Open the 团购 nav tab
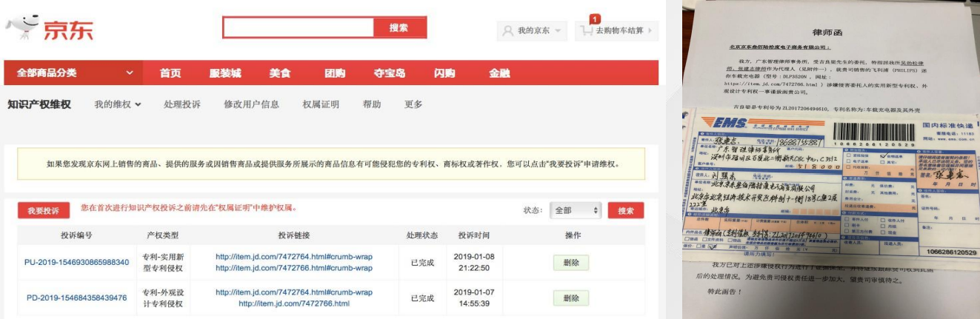Screen dimensions: 980x319 (x=335, y=73)
